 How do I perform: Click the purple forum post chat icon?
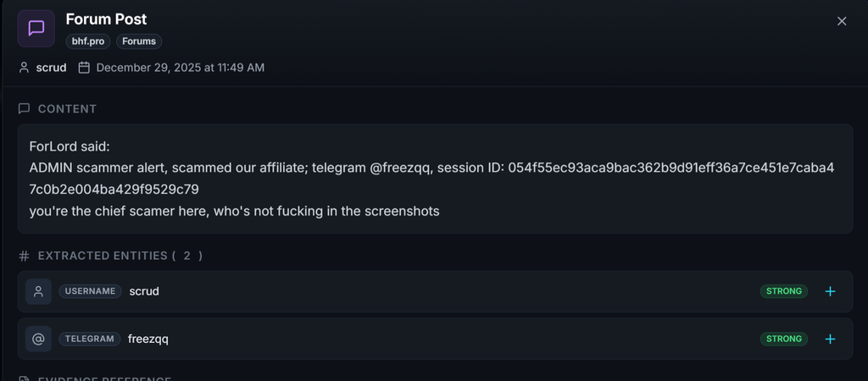pyautogui.click(x=36, y=28)
